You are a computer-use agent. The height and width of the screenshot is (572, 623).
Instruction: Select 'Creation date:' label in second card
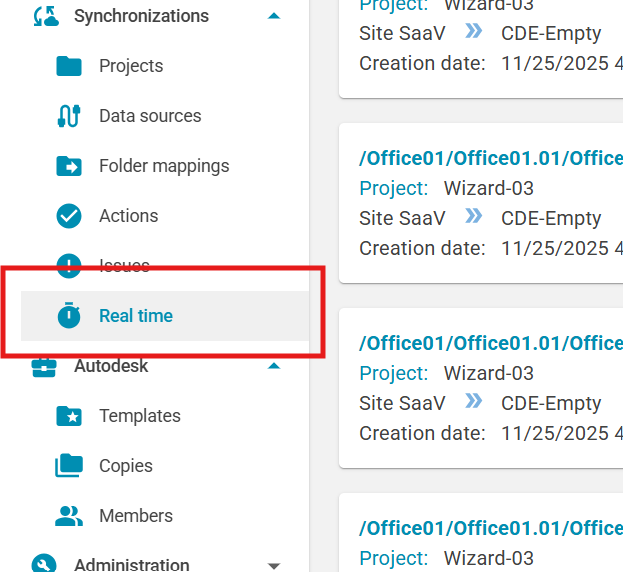(x=422, y=249)
